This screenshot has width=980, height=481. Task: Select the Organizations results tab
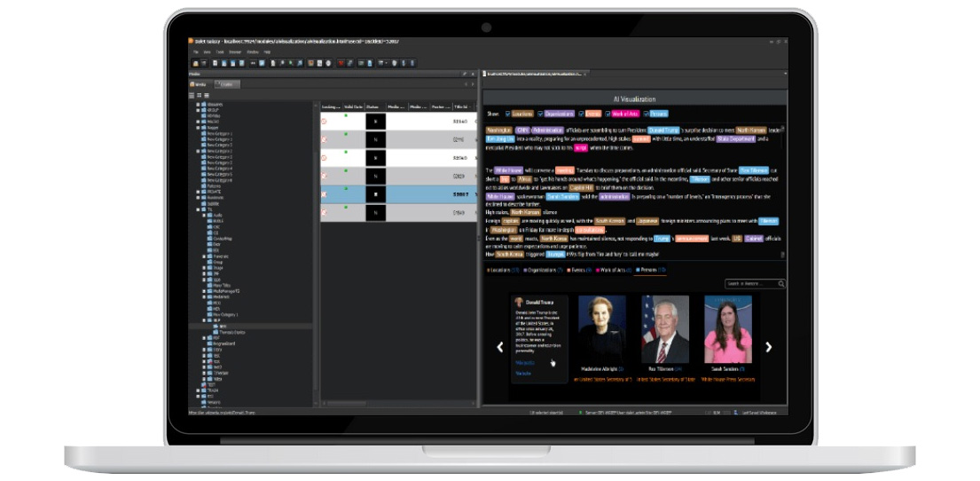[x=543, y=270]
